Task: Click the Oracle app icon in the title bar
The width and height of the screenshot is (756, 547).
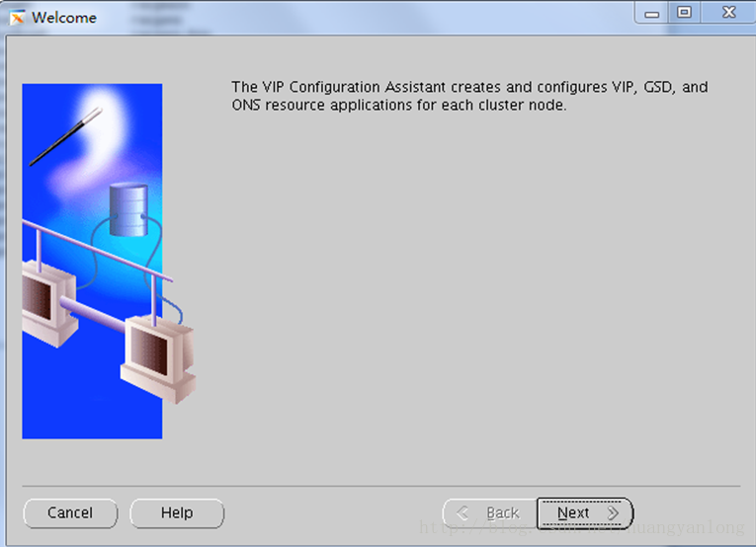Action: click(x=18, y=18)
